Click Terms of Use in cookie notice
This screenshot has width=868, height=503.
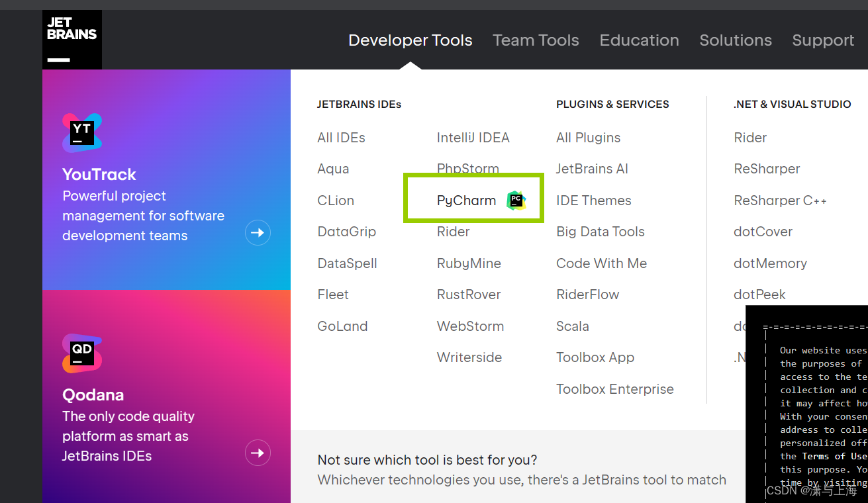pyautogui.click(x=834, y=456)
